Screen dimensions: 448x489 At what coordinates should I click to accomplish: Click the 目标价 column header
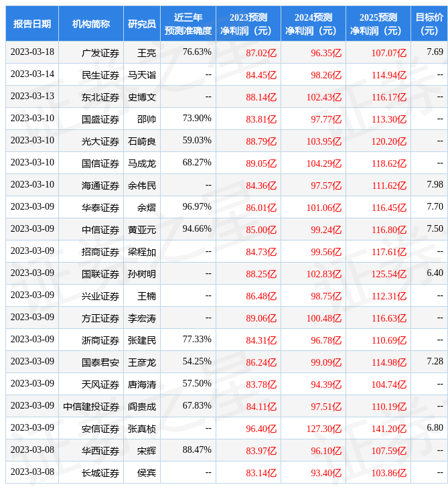[429, 23]
